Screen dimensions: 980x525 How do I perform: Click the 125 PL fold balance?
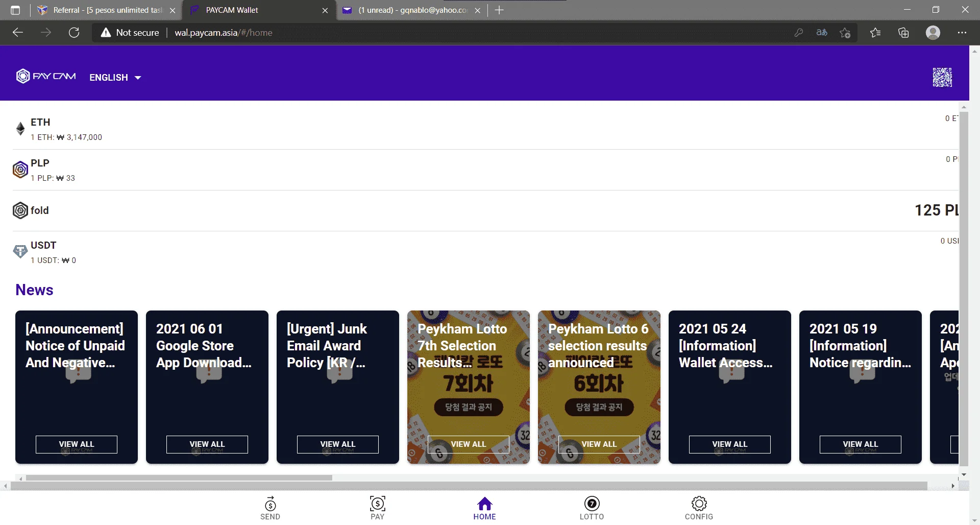pos(936,210)
